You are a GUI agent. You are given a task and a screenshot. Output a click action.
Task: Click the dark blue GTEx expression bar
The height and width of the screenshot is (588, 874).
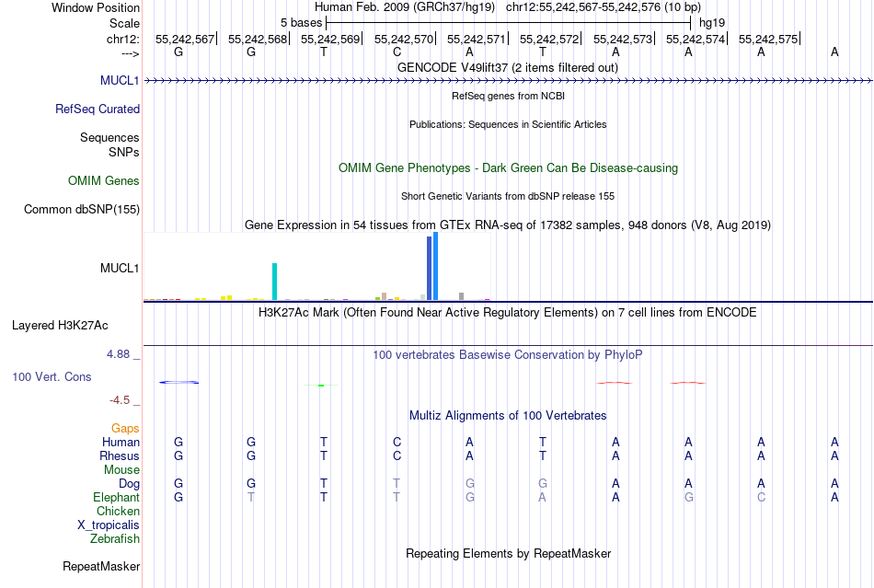pos(430,268)
